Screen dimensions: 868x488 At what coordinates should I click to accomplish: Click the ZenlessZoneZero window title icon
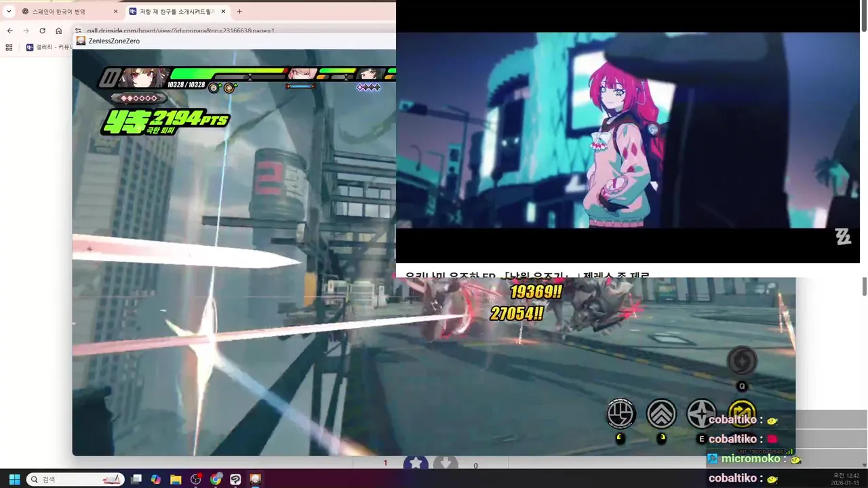tap(81, 41)
